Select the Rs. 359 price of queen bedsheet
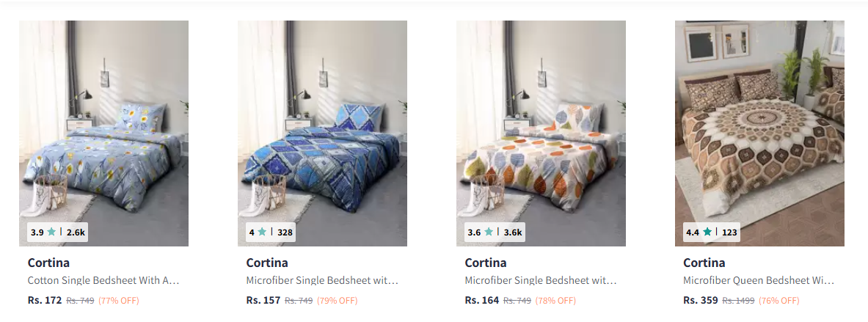This screenshot has width=868, height=322. (701, 301)
